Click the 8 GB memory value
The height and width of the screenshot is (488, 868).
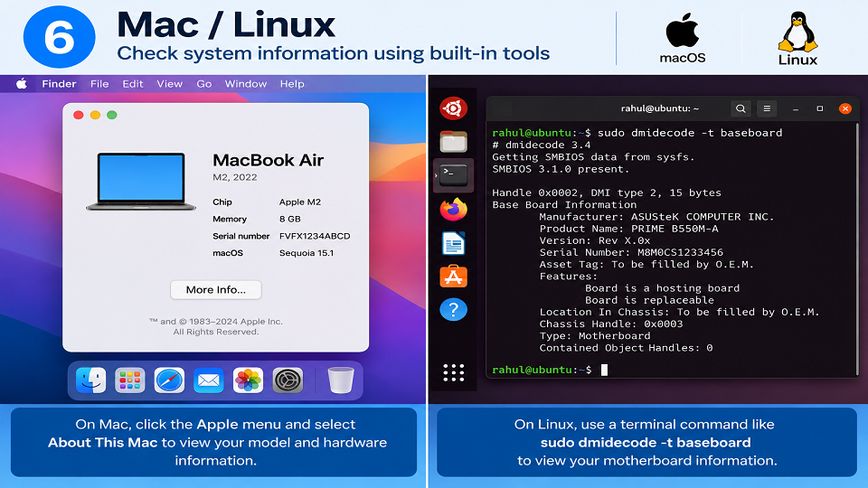tap(290, 219)
